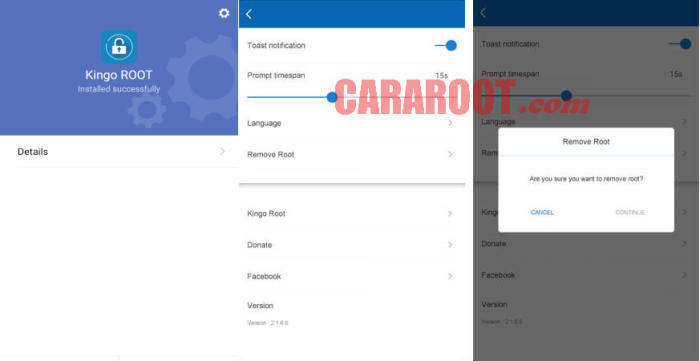Open Kingo Root entry in middle screen
700x361 pixels.
click(x=352, y=213)
